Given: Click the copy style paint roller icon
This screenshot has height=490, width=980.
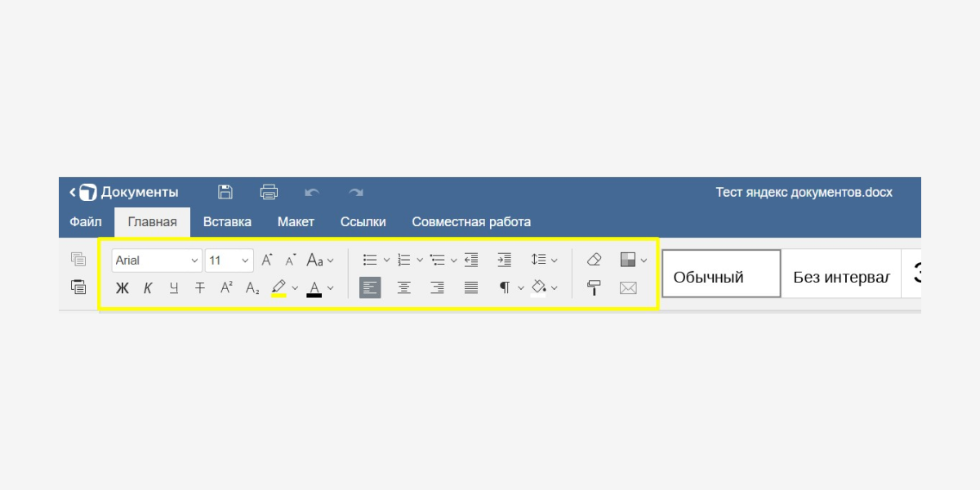Looking at the screenshot, I should click(x=594, y=287).
